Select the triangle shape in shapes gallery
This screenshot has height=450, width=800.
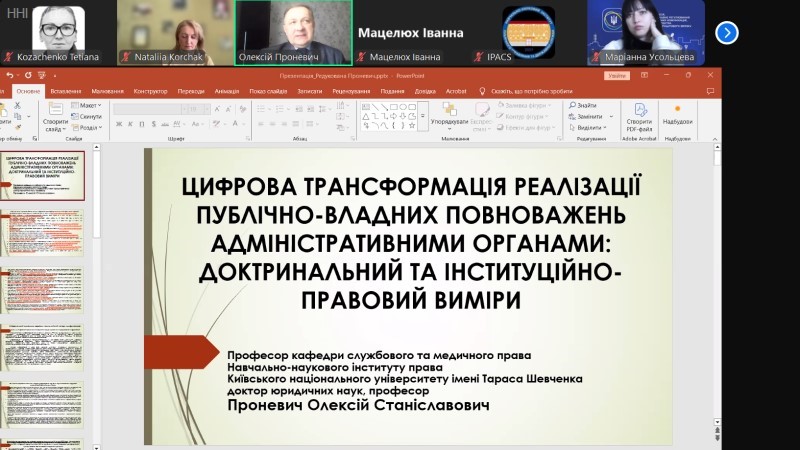point(366,116)
